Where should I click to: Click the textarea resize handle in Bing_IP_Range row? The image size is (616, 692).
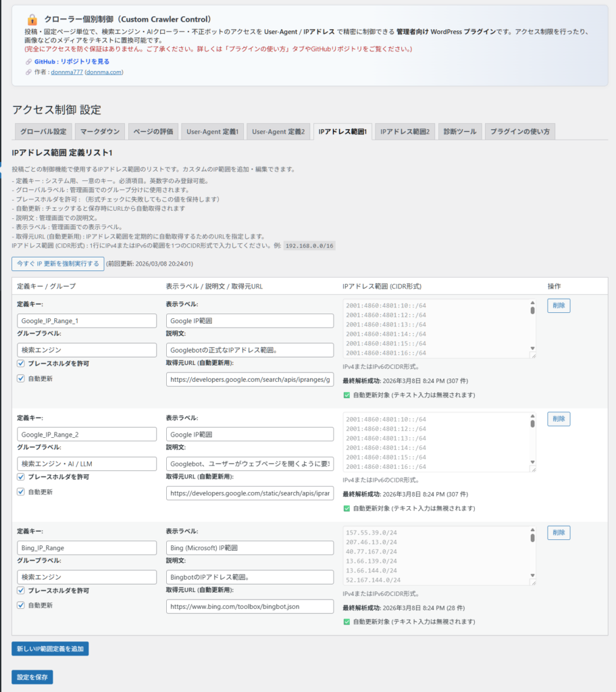click(x=532, y=582)
